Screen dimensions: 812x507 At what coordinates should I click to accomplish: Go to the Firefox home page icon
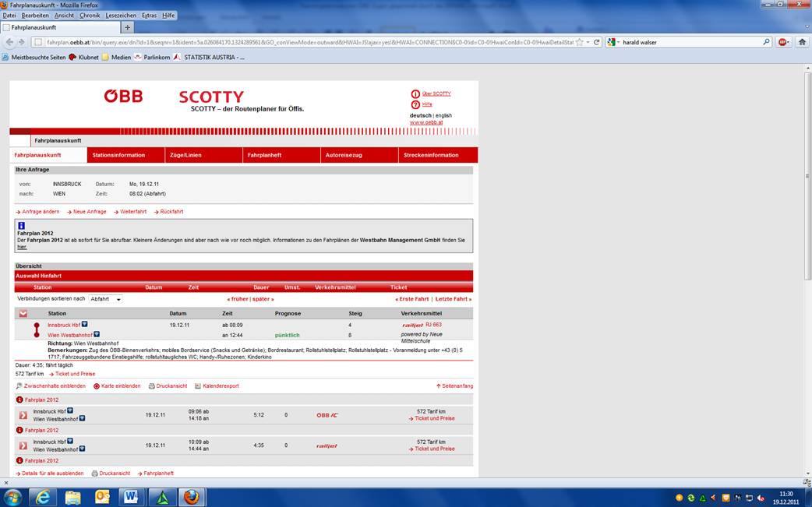tap(802, 42)
